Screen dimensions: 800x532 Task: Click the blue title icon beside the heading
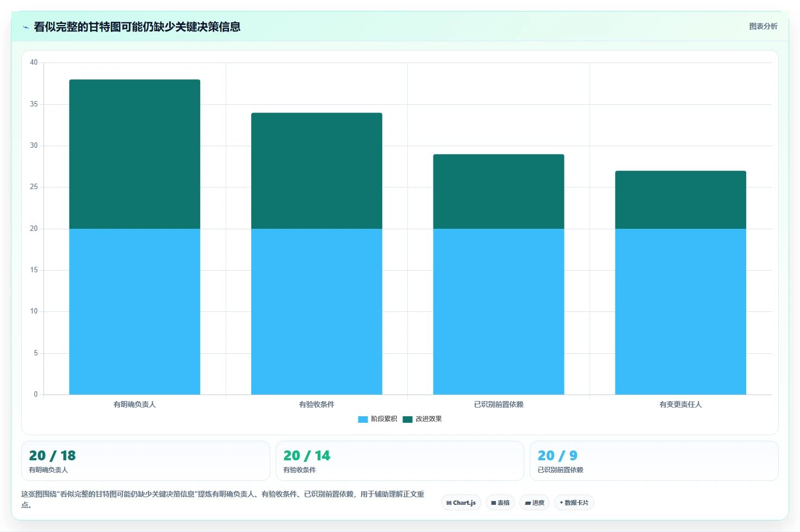pyautogui.click(x=26, y=27)
